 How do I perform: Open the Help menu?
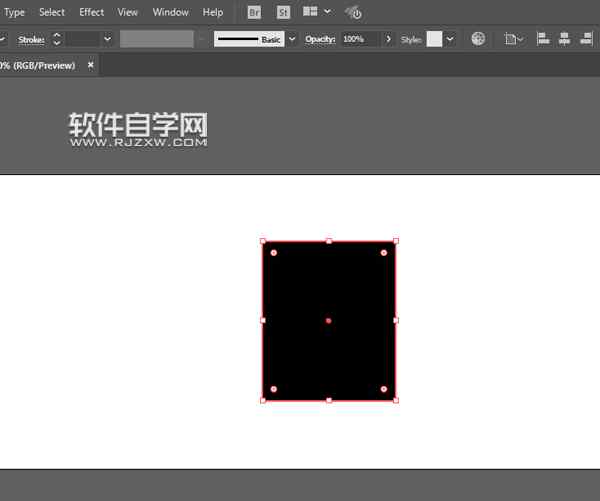(213, 12)
